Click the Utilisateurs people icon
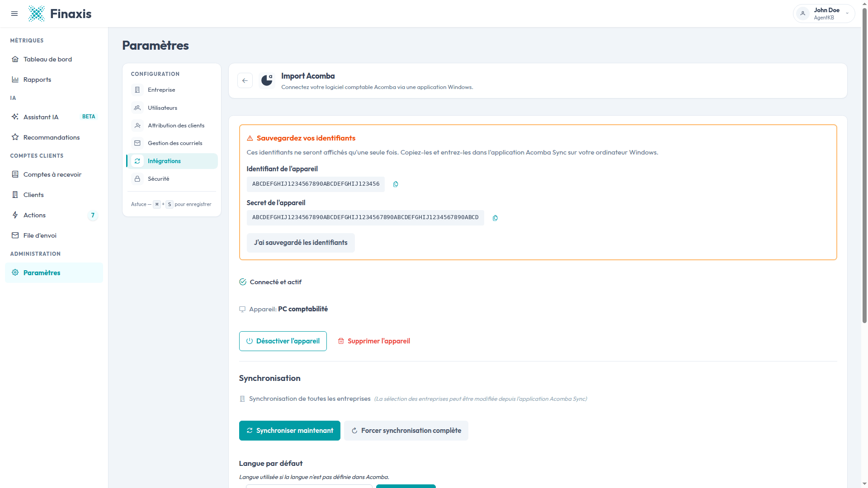 point(137,108)
